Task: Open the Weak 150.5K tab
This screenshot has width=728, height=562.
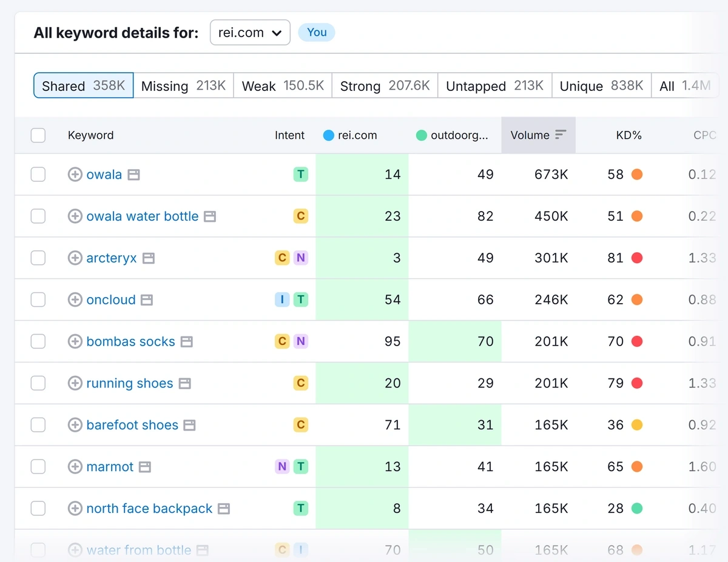Action: coord(283,85)
